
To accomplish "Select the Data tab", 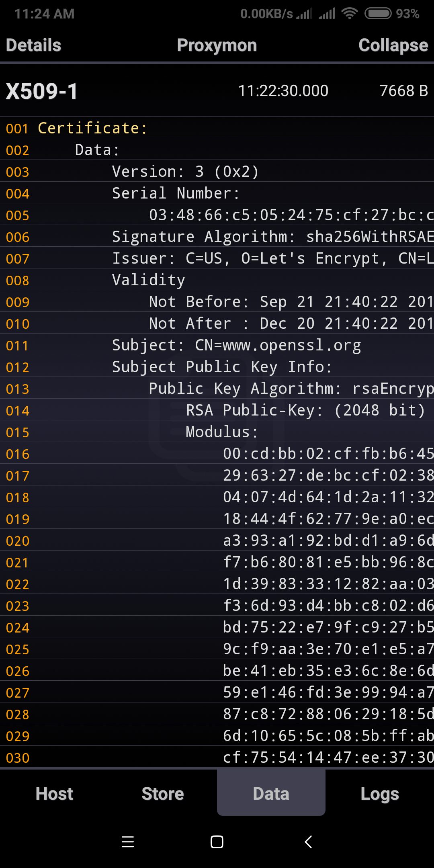I will 271,794.
